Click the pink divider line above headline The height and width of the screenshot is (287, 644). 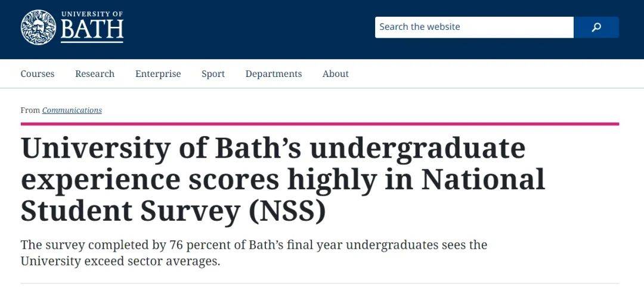(320, 124)
